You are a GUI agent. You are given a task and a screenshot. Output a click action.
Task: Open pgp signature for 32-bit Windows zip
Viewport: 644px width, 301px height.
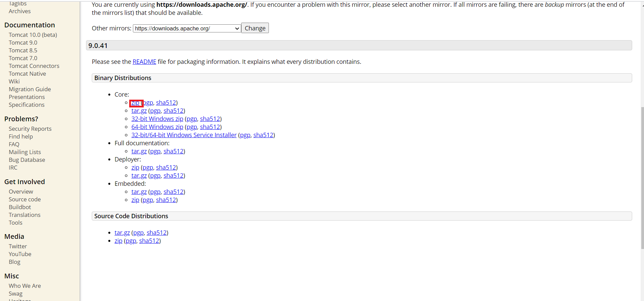pos(192,119)
